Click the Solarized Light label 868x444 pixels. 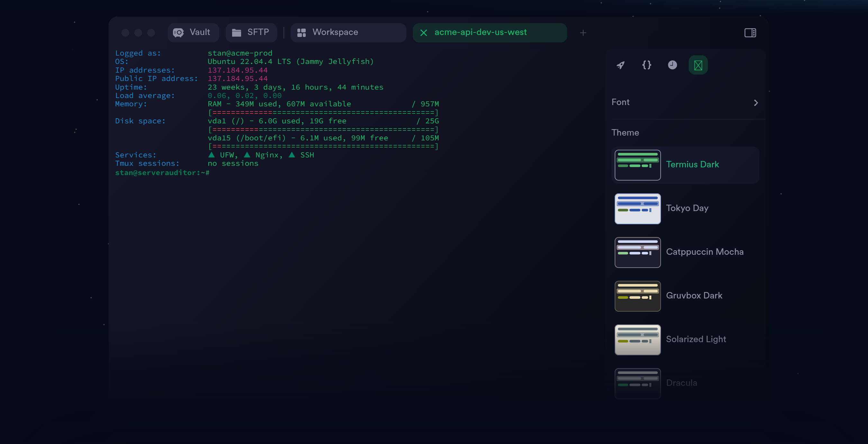696,339
